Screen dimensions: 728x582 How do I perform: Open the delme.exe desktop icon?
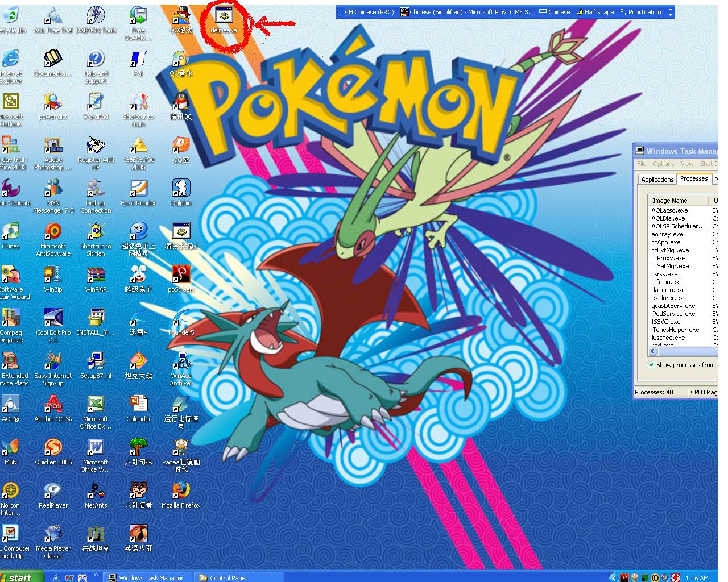click(224, 20)
